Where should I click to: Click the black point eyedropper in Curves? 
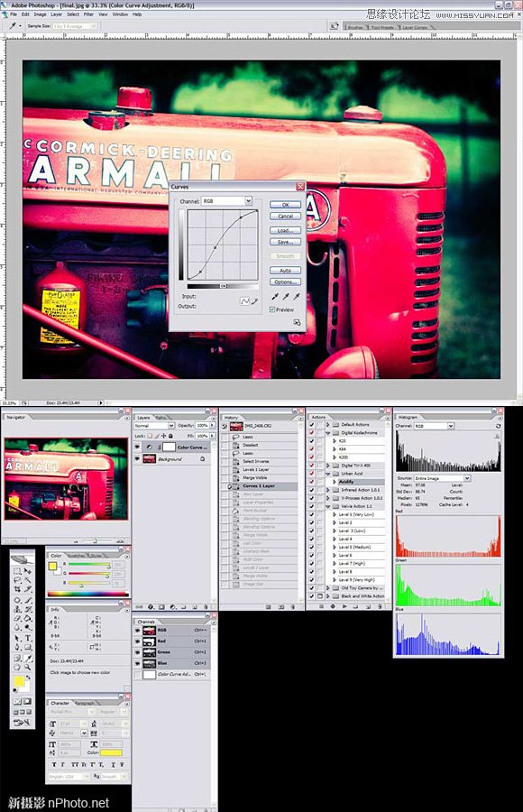tap(275, 296)
